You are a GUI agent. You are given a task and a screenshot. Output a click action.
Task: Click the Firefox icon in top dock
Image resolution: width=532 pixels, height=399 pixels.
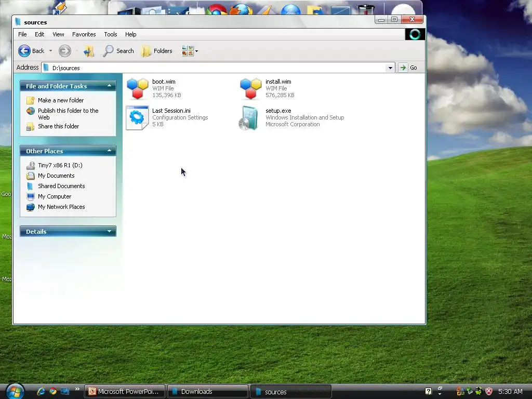coord(241,9)
